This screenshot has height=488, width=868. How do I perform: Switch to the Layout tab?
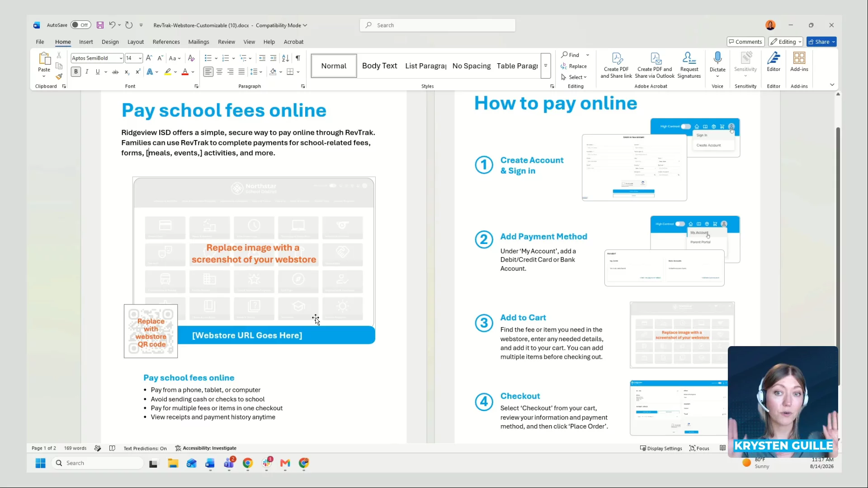coord(136,42)
